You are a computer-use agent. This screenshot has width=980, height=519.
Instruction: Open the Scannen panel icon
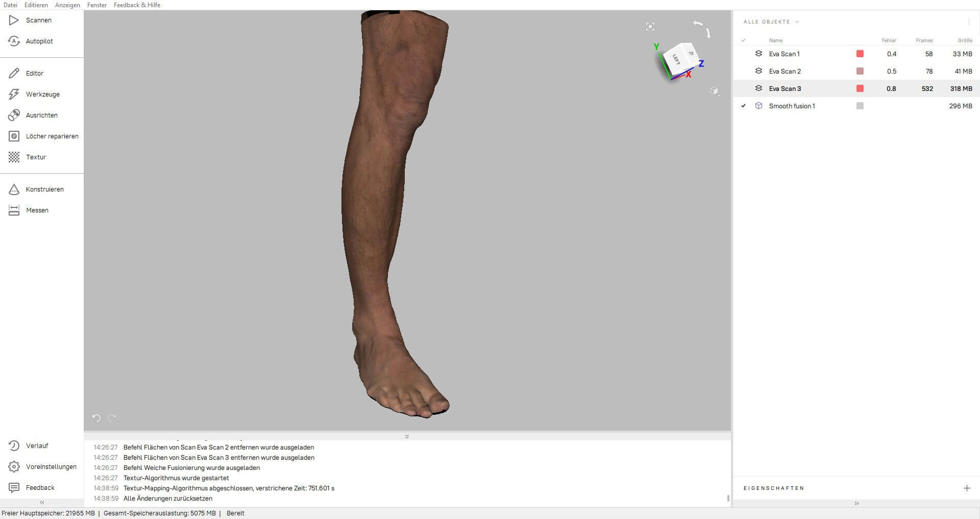click(x=14, y=20)
